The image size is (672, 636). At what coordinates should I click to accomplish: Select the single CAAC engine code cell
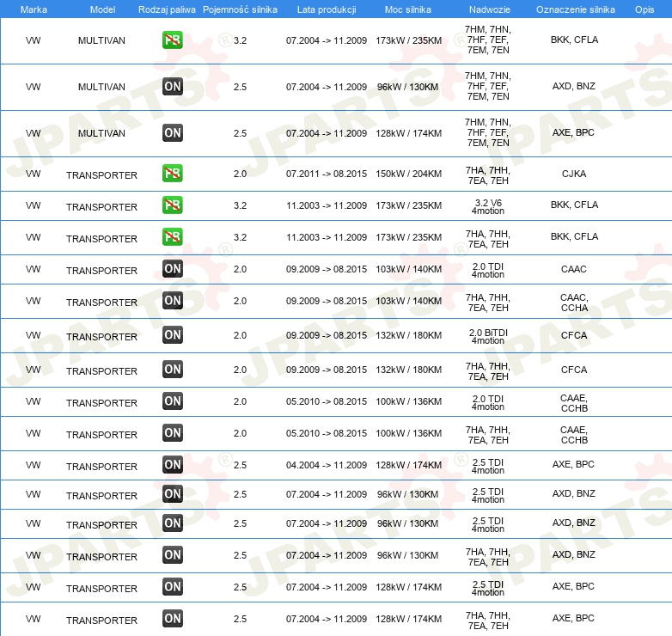click(x=574, y=269)
